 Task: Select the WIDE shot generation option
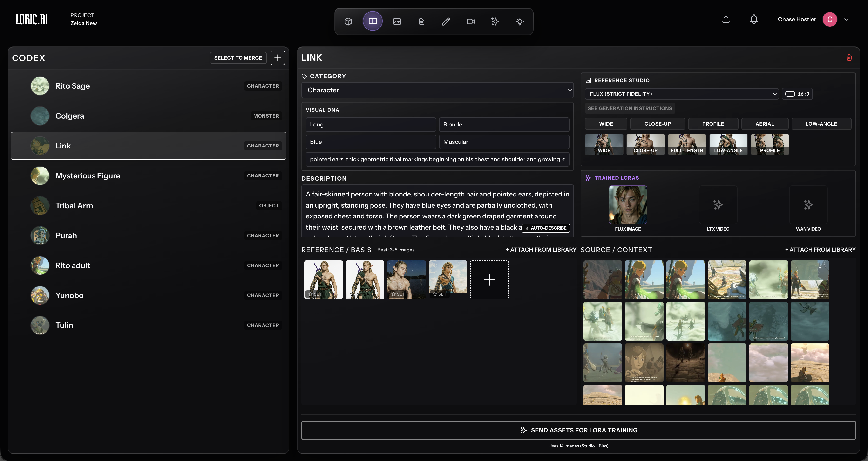pyautogui.click(x=606, y=124)
